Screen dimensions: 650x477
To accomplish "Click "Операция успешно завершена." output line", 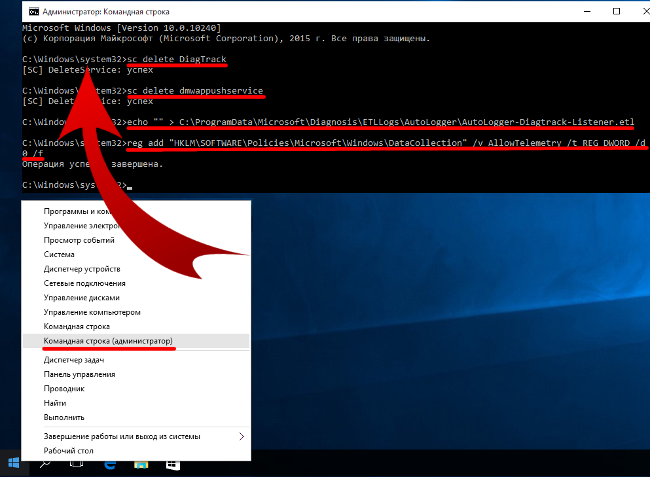I will pyautogui.click(x=92, y=164).
